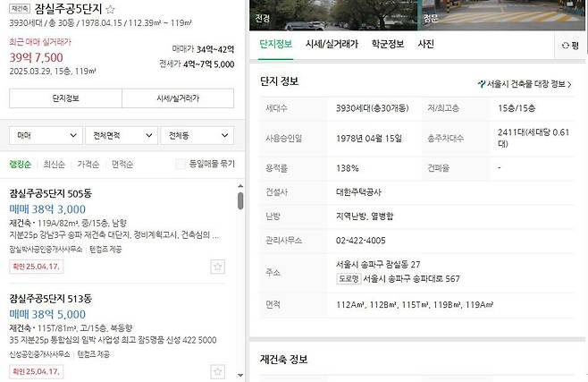This screenshot has width=588, height=382.
Task: Click the listing panel scrollbar
Action: 239,200
